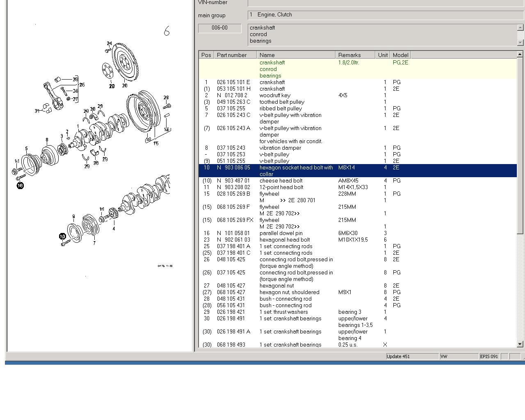Click callout 15 under the flywheel drawing
525x420 pixels.
[156, 143]
